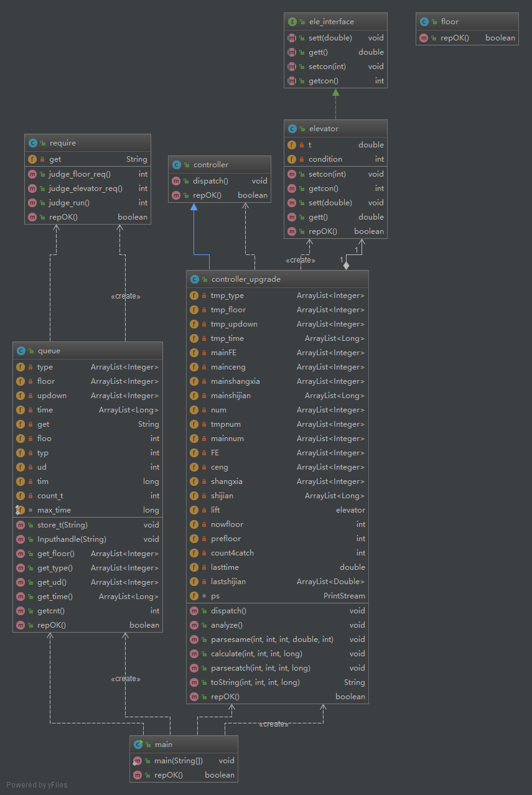Click the class icon next to floor
Viewport: 532px width, 795px height.
tap(424, 22)
